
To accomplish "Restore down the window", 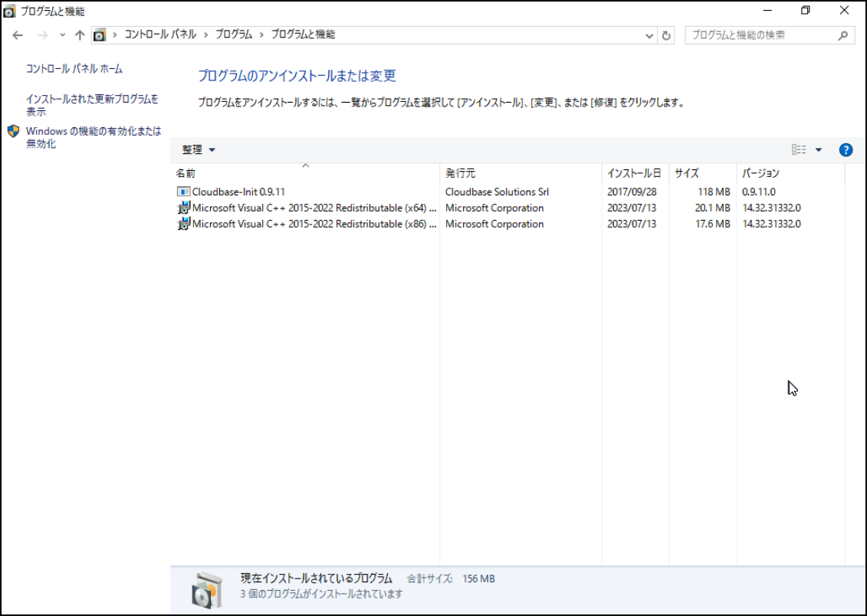I will (806, 11).
